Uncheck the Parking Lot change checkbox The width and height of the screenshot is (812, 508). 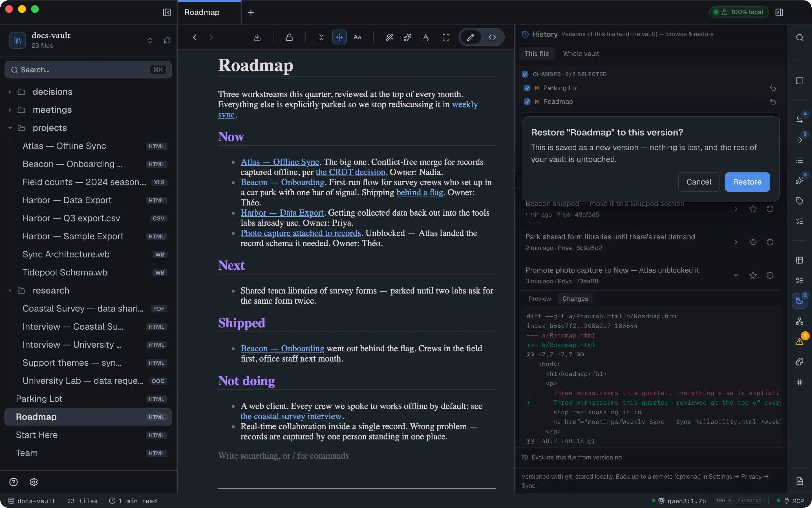527,88
